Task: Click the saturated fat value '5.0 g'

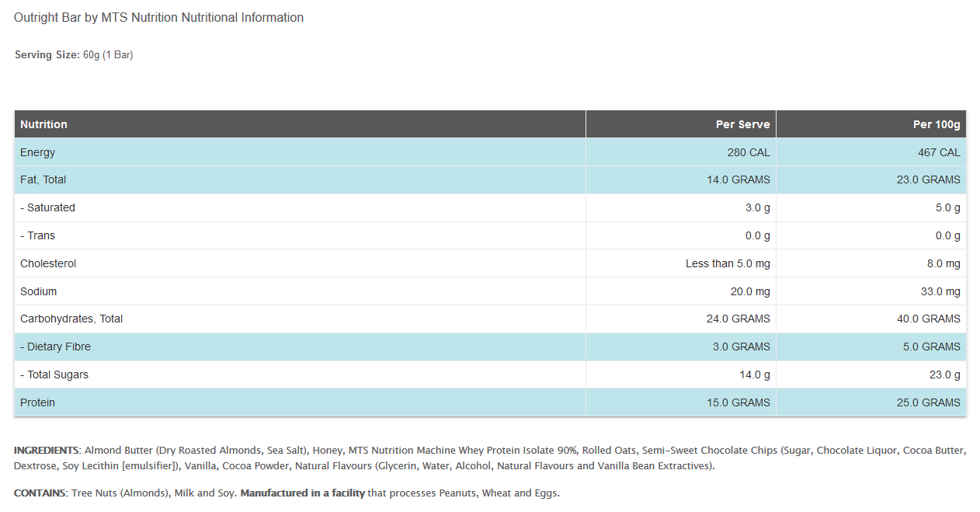Action: 948,207
